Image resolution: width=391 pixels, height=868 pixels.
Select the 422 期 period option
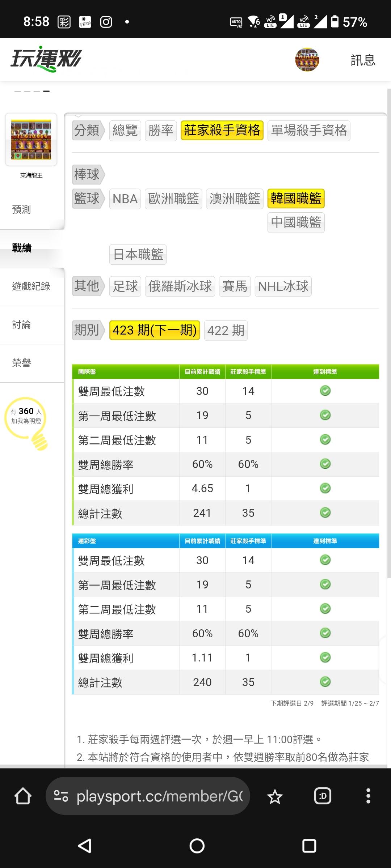[x=226, y=330]
